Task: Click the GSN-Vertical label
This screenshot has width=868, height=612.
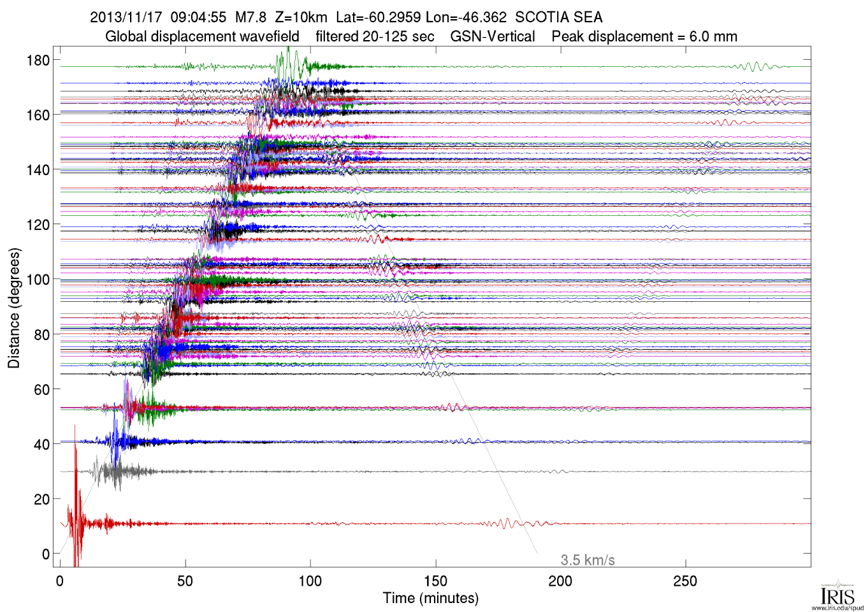Action: 492,36
